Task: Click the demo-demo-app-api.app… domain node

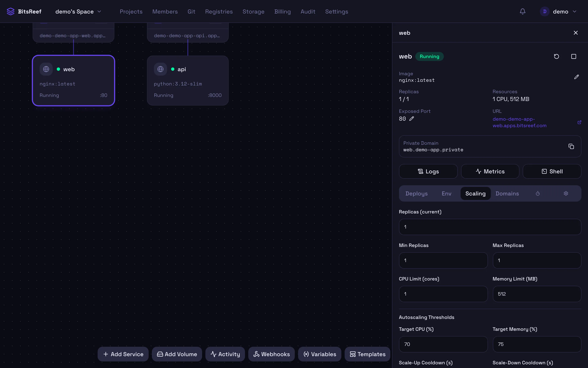Action: click(188, 33)
